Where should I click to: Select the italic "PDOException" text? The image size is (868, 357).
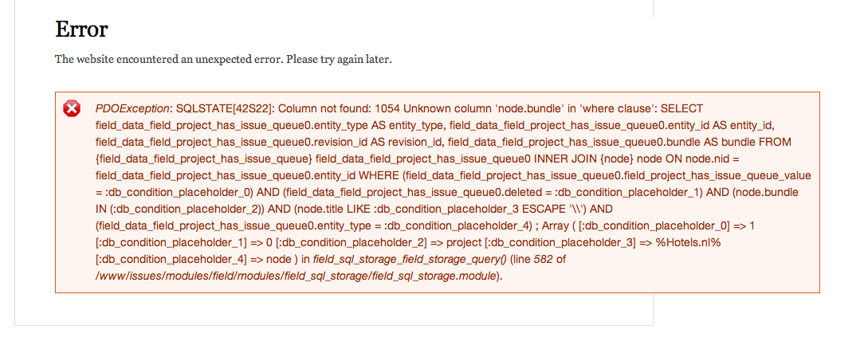tap(132, 108)
